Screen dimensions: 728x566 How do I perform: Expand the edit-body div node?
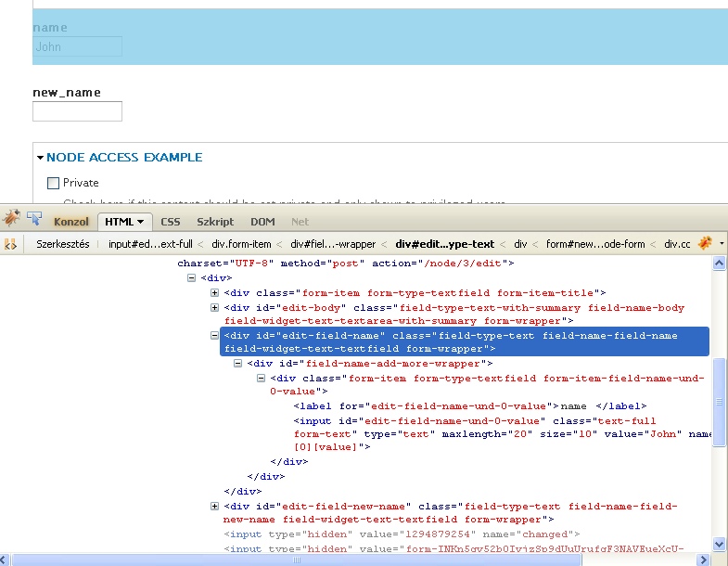click(x=215, y=308)
